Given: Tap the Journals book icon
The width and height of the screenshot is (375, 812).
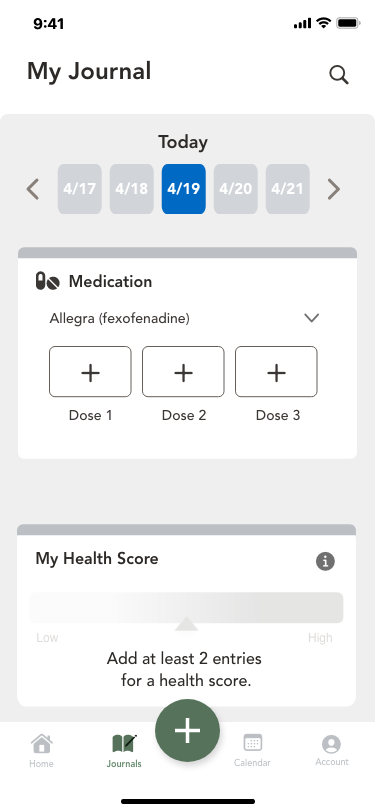Looking at the screenshot, I should pyautogui.click(x=124, y=744).
